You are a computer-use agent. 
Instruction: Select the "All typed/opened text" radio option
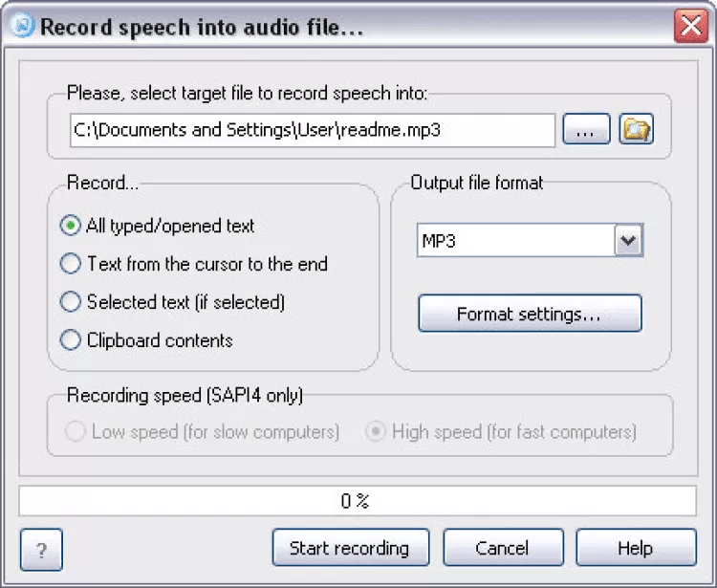tap(70, 227)
